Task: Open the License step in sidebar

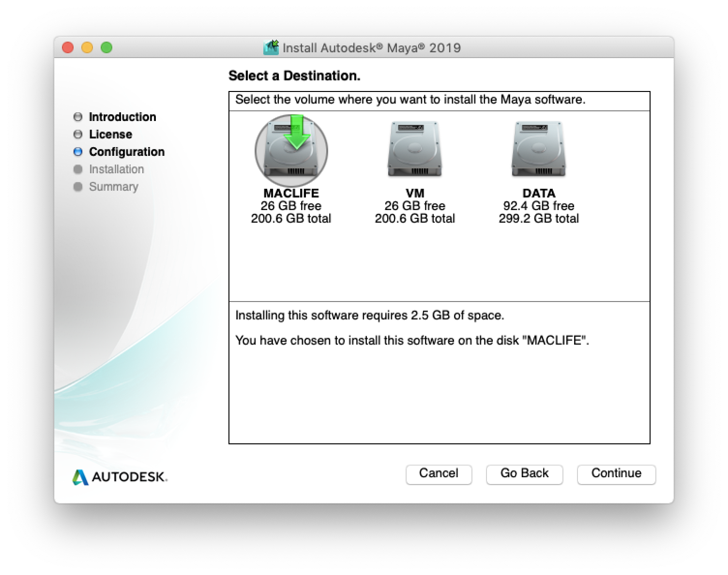Action: (110, 135)
